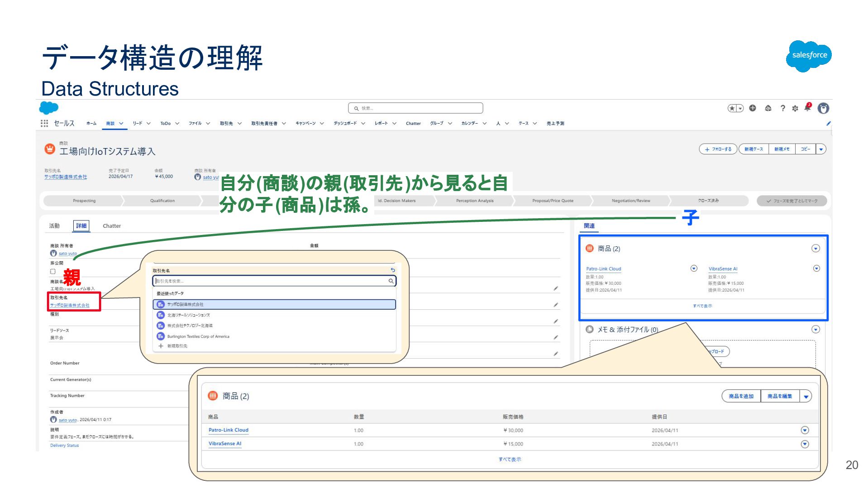Image resolution: width=868 pixels, height=489 pixels.
Task: Click the undo arrow beside the 取引先名 lookup
Action: coord(393,270)
